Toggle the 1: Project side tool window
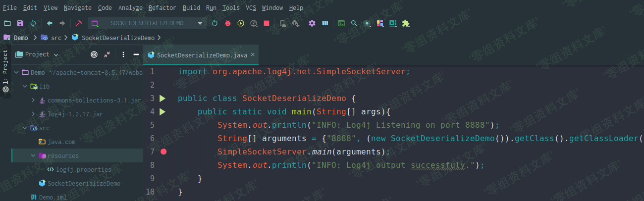This screenshot has width=644, height=201. tap(5, 69)
